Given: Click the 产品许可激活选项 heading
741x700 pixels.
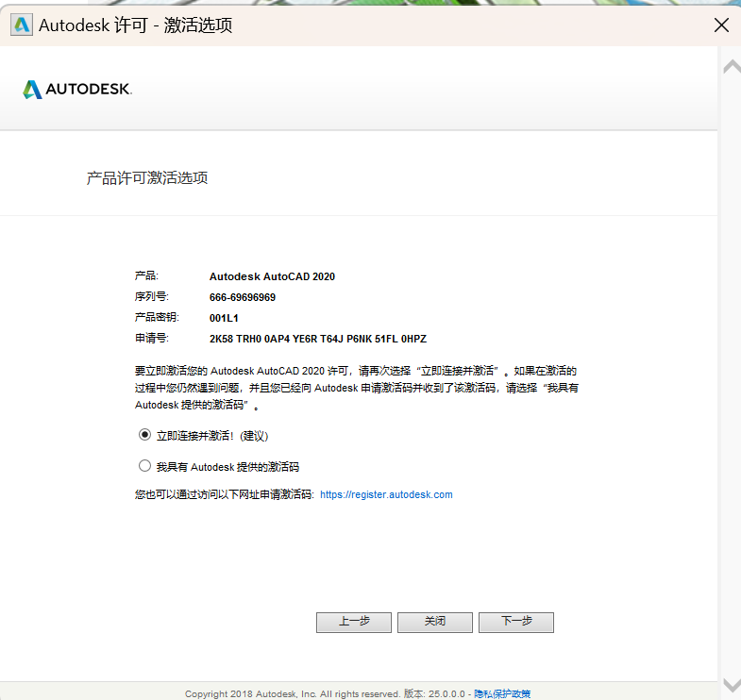Looking at the screenshot, I should (x=147, y=178).
